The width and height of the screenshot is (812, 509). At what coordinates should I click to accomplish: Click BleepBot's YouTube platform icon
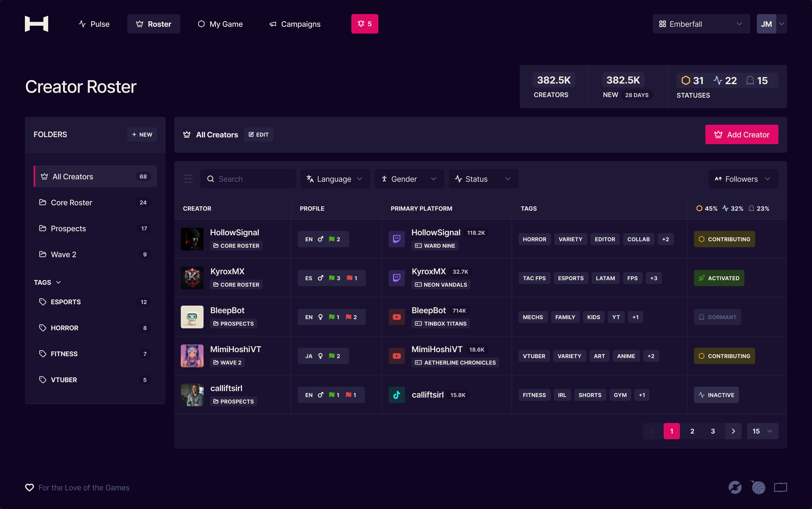pos(397,317)
